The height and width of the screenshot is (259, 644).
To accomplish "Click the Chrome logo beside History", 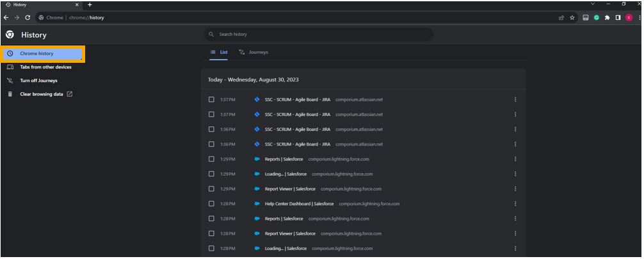I will [10, 35].
